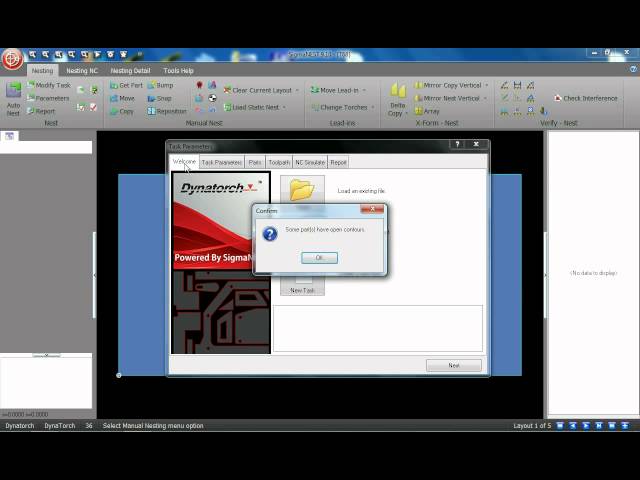
Task: Open the Tools Help ribbon tab
Action: click(x=178, y=71)
